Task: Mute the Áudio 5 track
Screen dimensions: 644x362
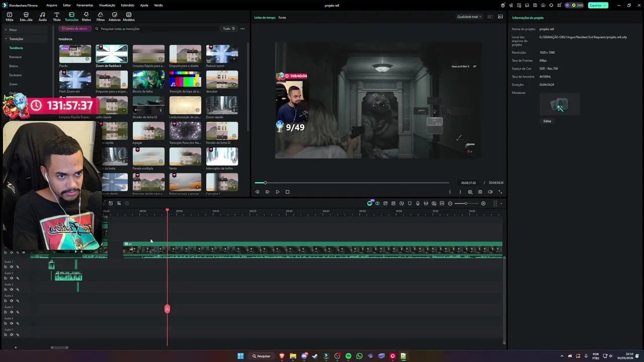Action: (x=12, y=312)
